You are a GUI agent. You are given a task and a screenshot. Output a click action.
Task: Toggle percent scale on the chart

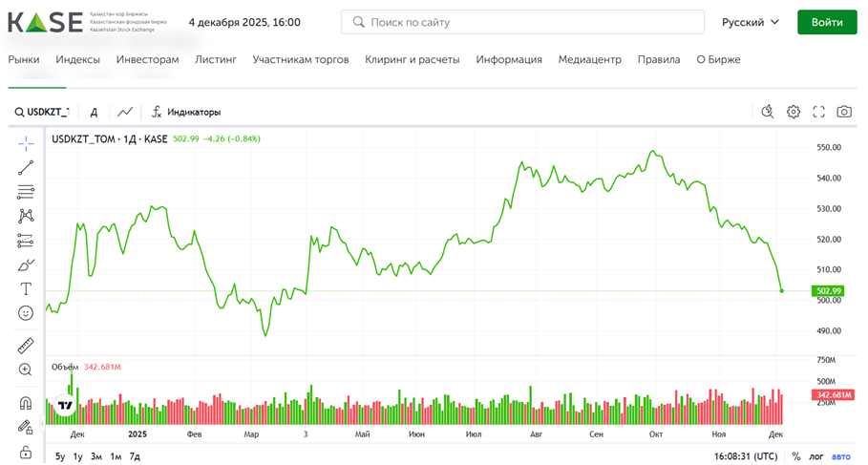795,456
